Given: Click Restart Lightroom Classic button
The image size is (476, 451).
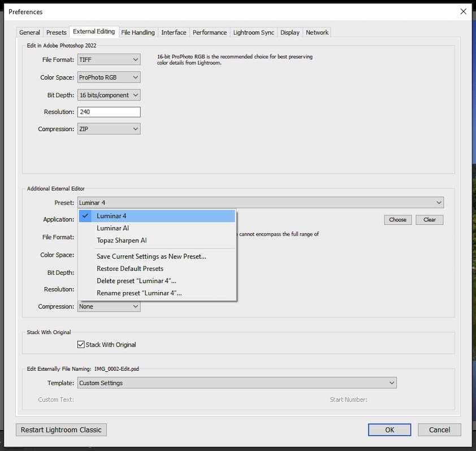Looking at the screenshot, I should (x=61, y=430).
